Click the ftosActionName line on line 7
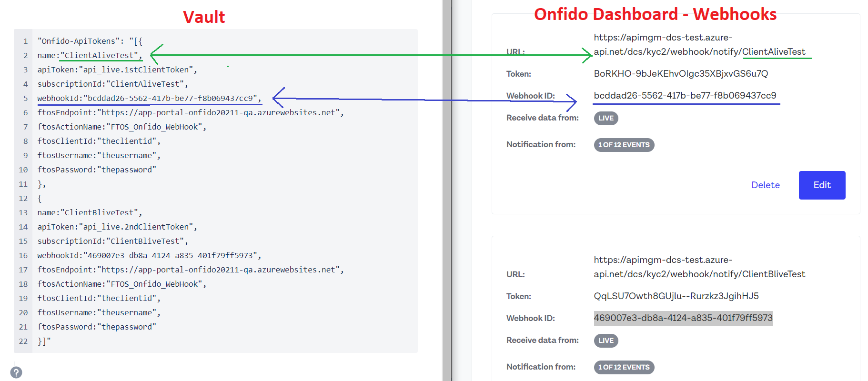Image resolution: width=868 pixels, height=381 pixels. [x=121, y=127]
